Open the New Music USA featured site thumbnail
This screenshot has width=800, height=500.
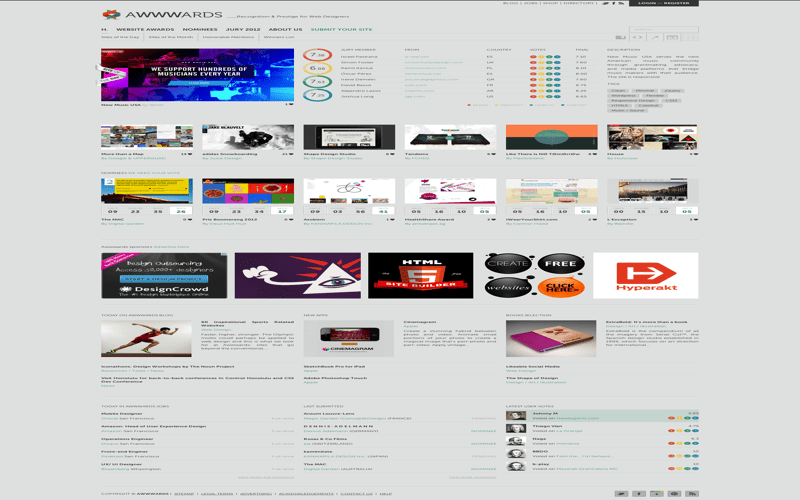tap(197, 75)
